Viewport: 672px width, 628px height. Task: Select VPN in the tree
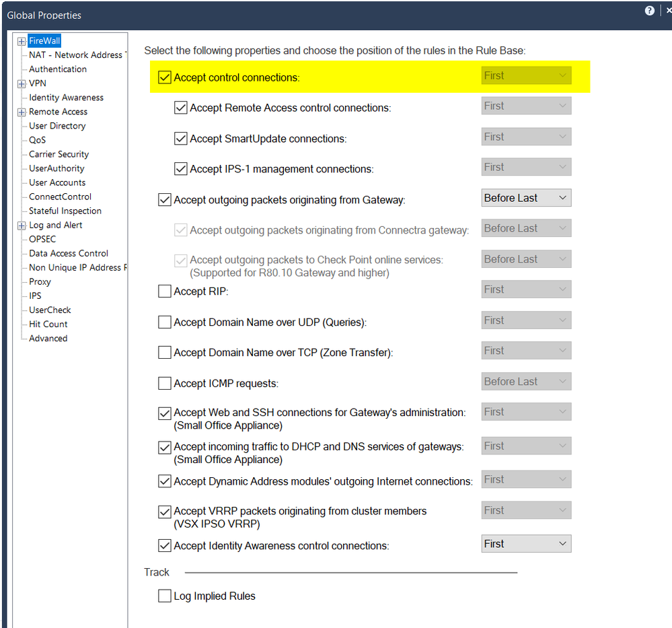click(37, 83)
